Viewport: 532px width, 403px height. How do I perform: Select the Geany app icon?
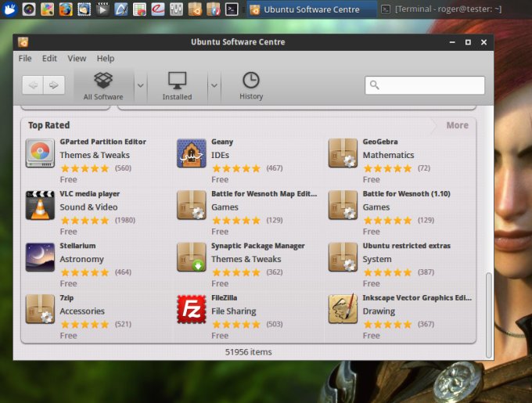192,153
